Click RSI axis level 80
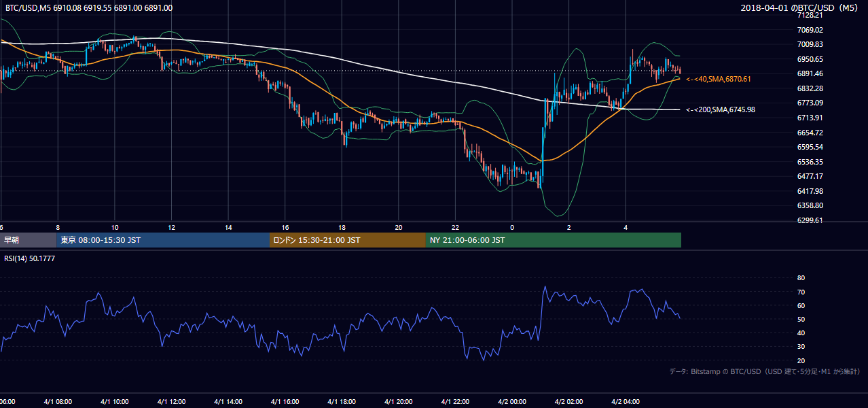The width and height of the screenshot is (868, 408). pos(801,278)
